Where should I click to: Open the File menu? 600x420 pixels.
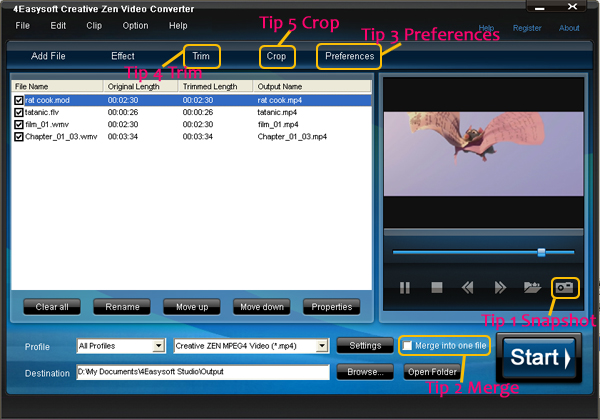pyautogui.click(x=23, y=26)
